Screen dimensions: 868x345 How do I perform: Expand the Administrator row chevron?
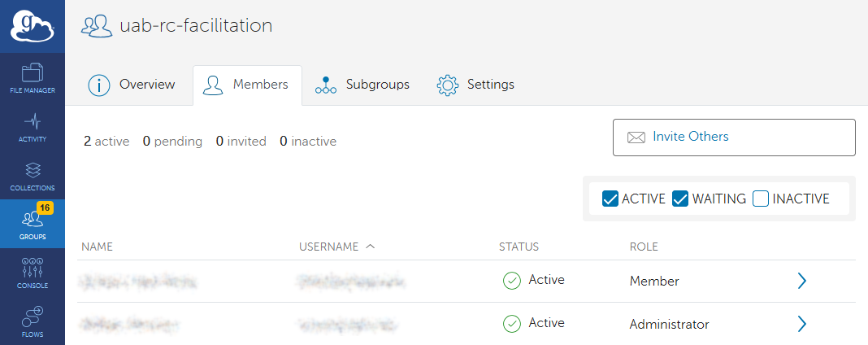(x=801, y=324)
